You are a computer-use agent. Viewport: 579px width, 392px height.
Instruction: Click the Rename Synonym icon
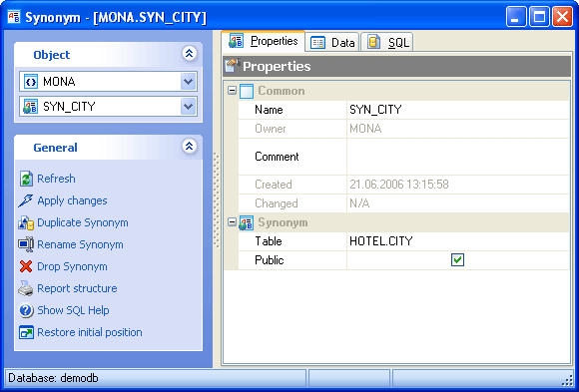(26, 244)
